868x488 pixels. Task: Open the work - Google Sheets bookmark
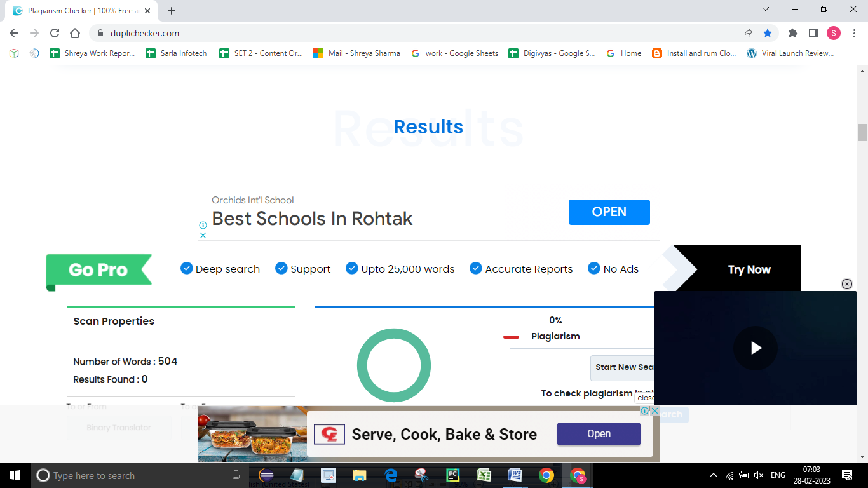click(454, 53)
